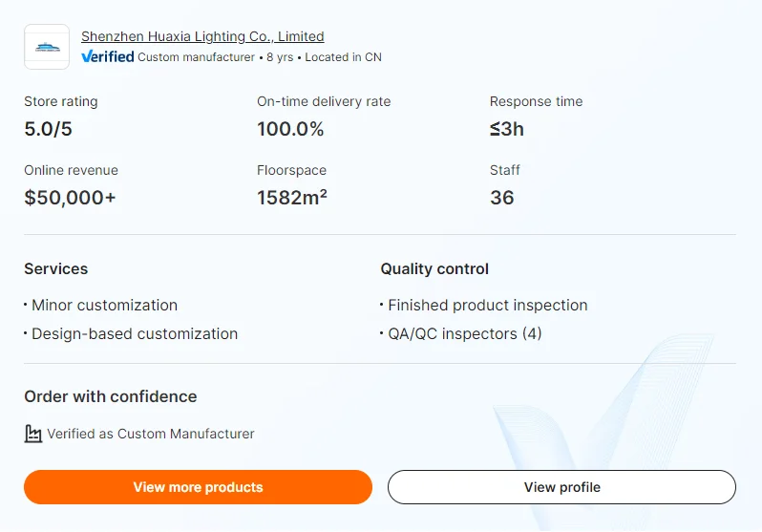This screenshot has height=532, width=762.
Task: Click Verified as Custom Manufacturer text
Action: pyautogui.click(x=151, y=434)
